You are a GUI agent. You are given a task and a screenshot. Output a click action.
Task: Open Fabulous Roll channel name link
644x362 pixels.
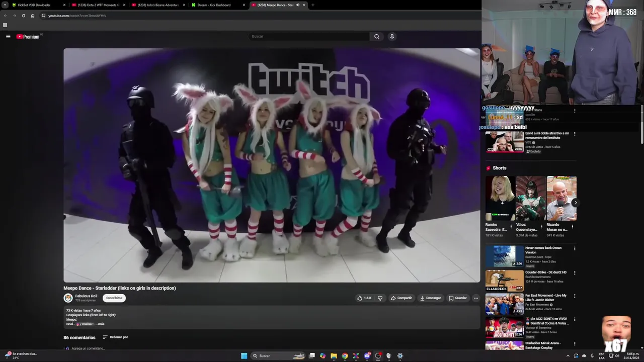(x=86, y=296)
